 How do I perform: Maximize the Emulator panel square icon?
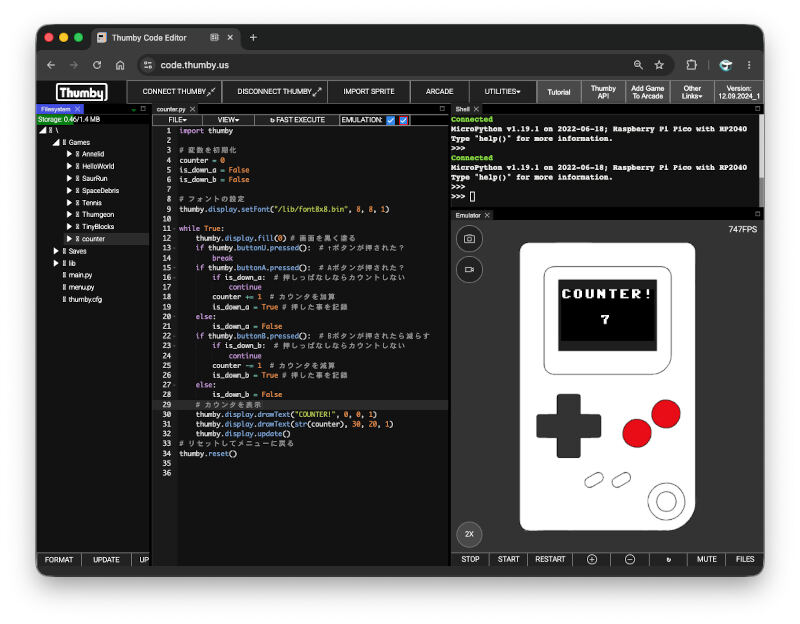(758, 214)
